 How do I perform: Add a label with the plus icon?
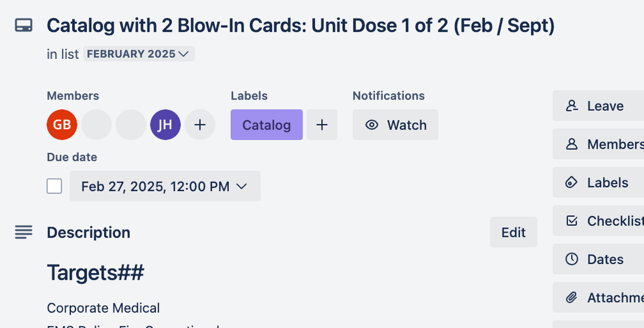pyautogui.click(x=322, y=125)
